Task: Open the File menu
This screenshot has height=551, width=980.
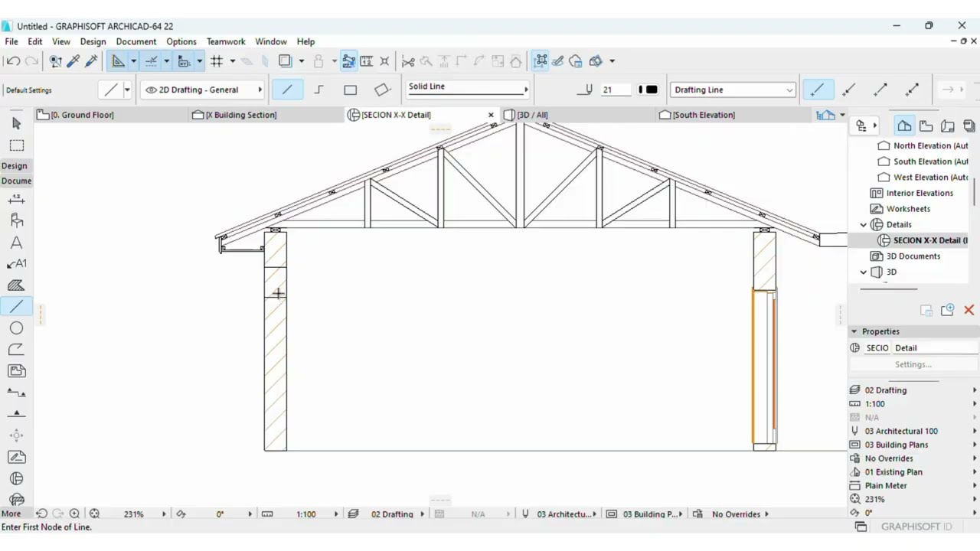Action: pos(11,41)
